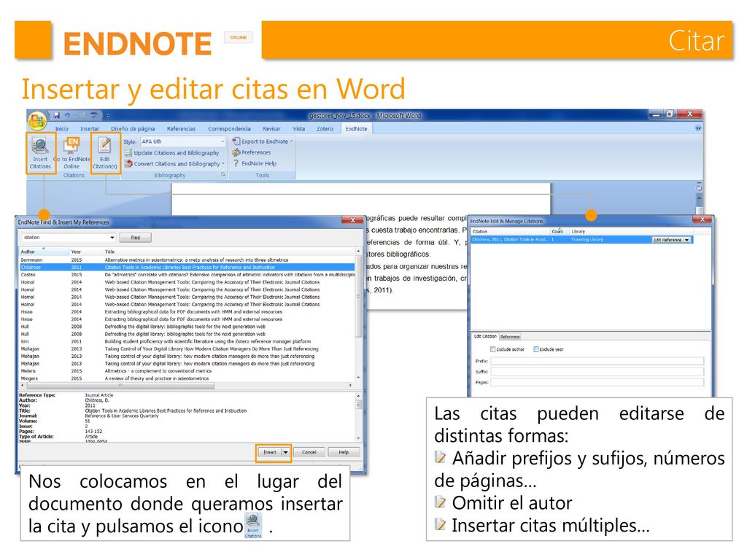Viewport: 747px width, 560px height.
Task: Select the Melero 2015 reference row
Action: coord(187,371)
